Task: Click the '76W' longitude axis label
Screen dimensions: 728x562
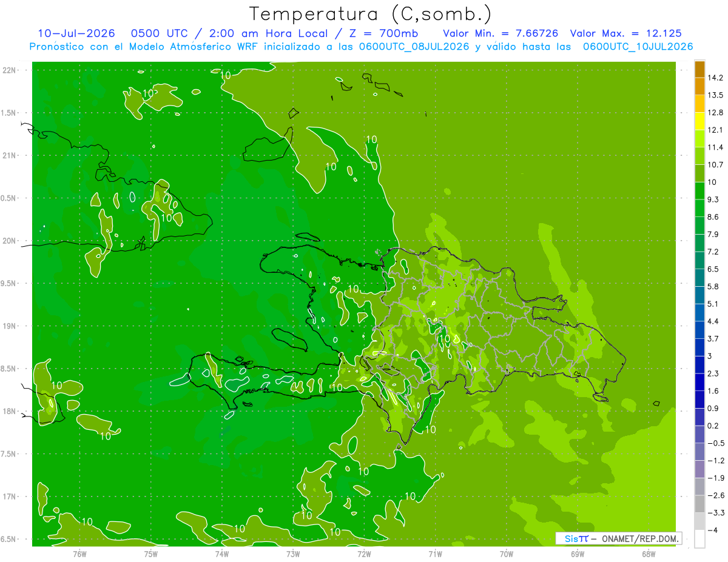Action: click(x=79, y=555)
